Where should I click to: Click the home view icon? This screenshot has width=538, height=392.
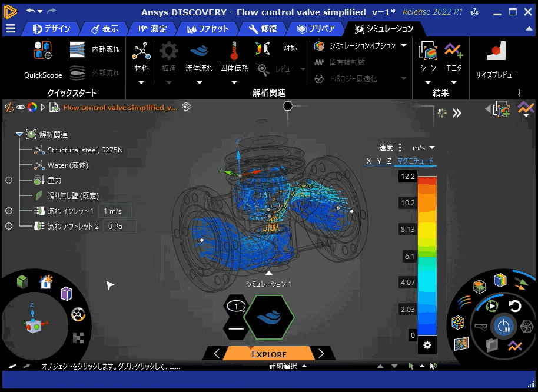pos(46,281)
